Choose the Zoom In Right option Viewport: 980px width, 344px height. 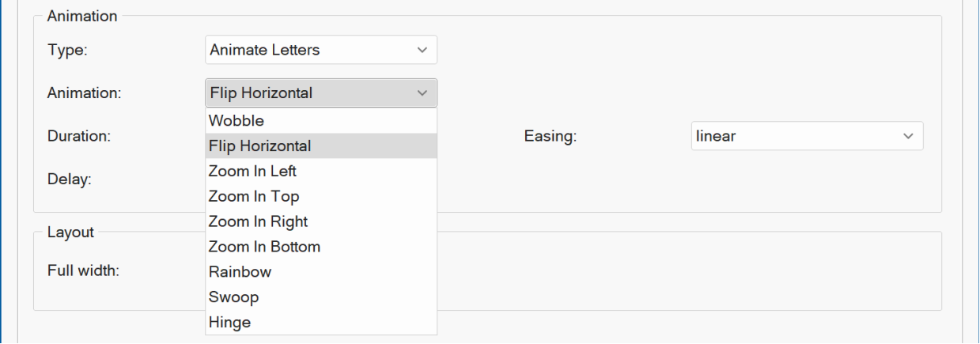pyautogui.click(x=257, y=221)
